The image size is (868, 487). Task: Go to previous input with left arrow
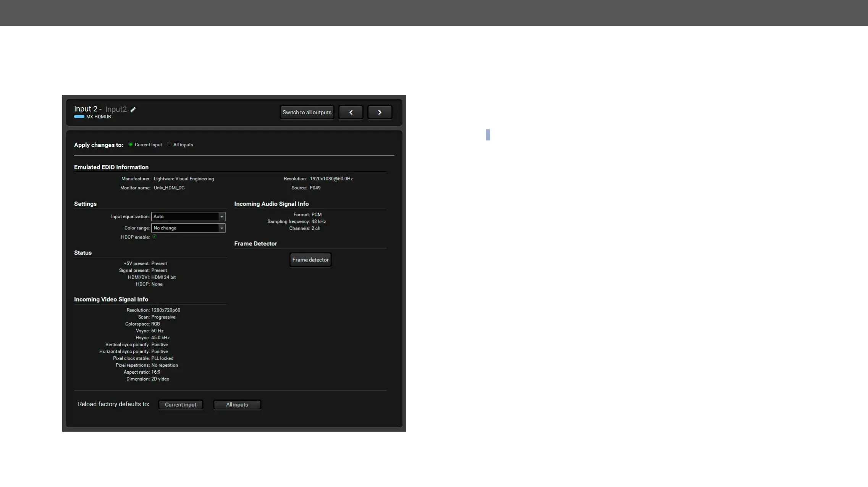pyautogui.click(x=351, y=113)
